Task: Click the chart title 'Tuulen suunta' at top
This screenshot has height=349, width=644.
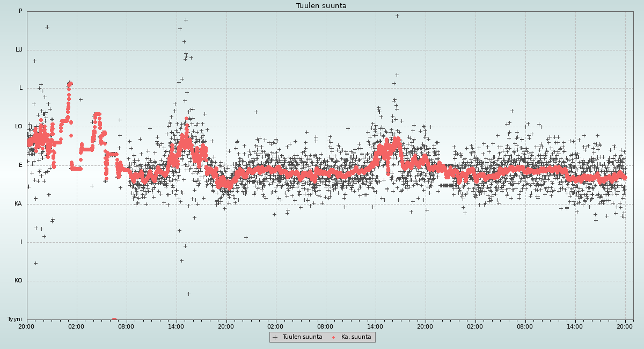Action: point(321,6)
